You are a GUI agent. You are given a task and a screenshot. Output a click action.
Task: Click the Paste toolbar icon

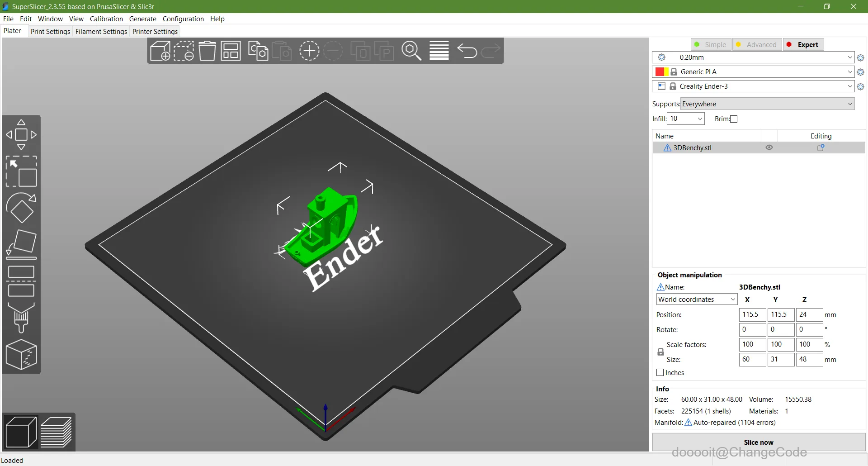pos(282,51)
